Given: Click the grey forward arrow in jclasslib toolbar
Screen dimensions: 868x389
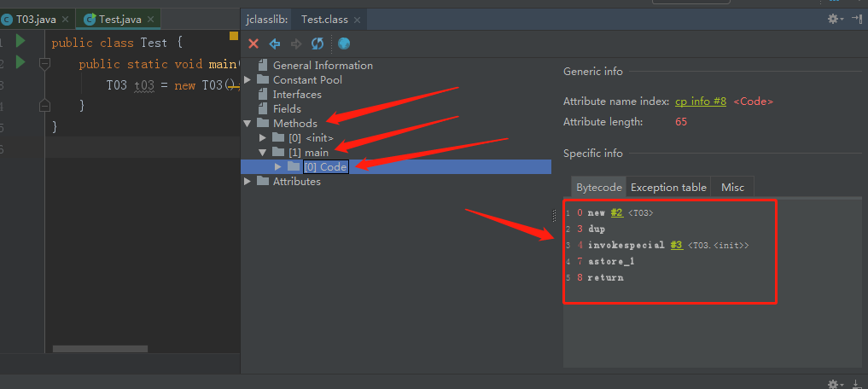Looking at the screenshot, I should pyautogui.click(x=296, y=44).
